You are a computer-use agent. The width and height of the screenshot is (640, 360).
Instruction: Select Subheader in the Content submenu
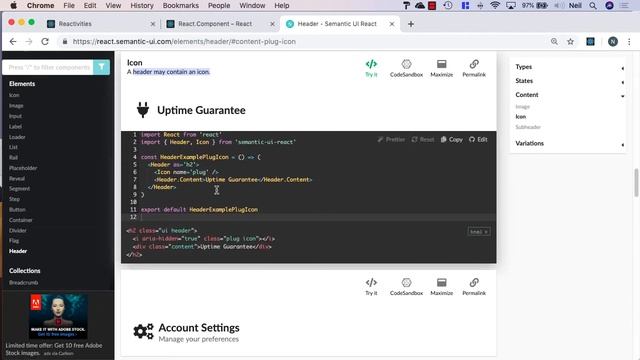tap(528, 127)
